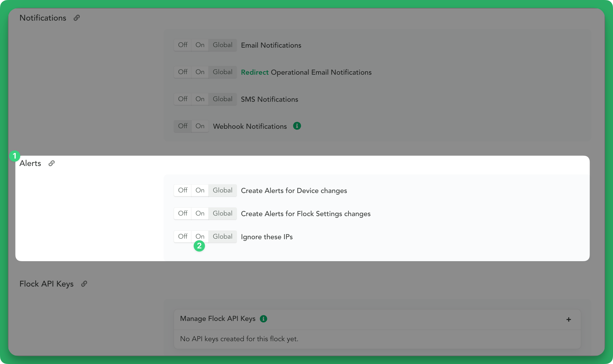
Task: Turn Off alerts for Flock Settings changes
Action: coord(183,214)
